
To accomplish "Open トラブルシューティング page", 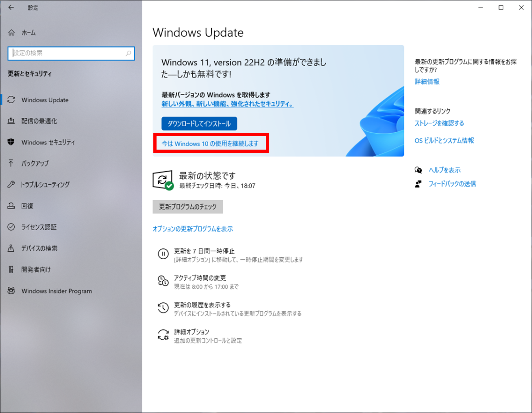I will pyautogui.click(x=45, y=185).
